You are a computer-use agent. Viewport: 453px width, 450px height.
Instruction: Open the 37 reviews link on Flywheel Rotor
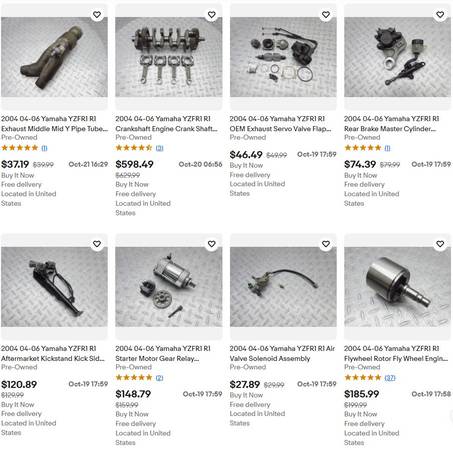coord(390,378)
